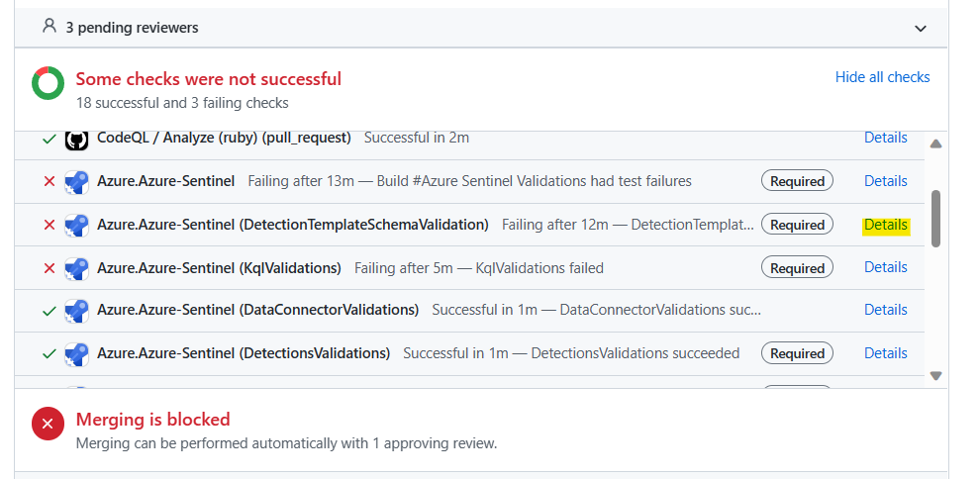Click the red merging blocked X icon
Image resolution: width=980 pixels, height=479 pixels.
point(48,424)
